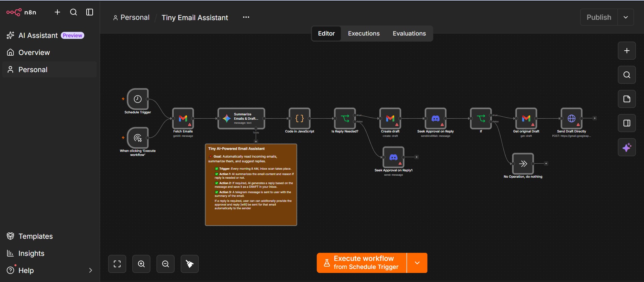Toggle focus panel button on right

(627, 123)
